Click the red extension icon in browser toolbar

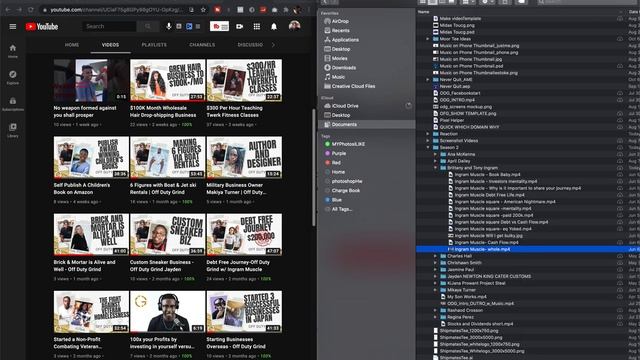click(218, 9)
